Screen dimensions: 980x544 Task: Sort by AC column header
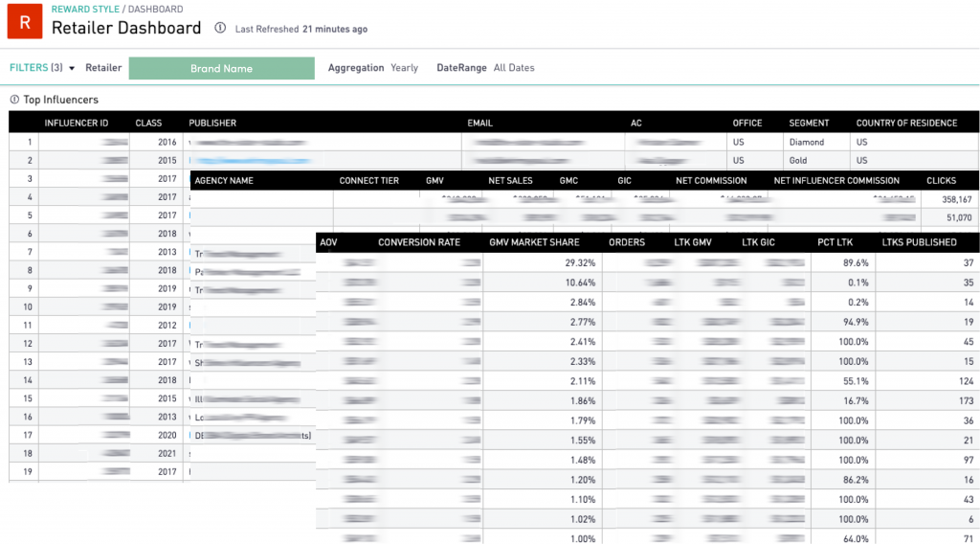point(636,124)
